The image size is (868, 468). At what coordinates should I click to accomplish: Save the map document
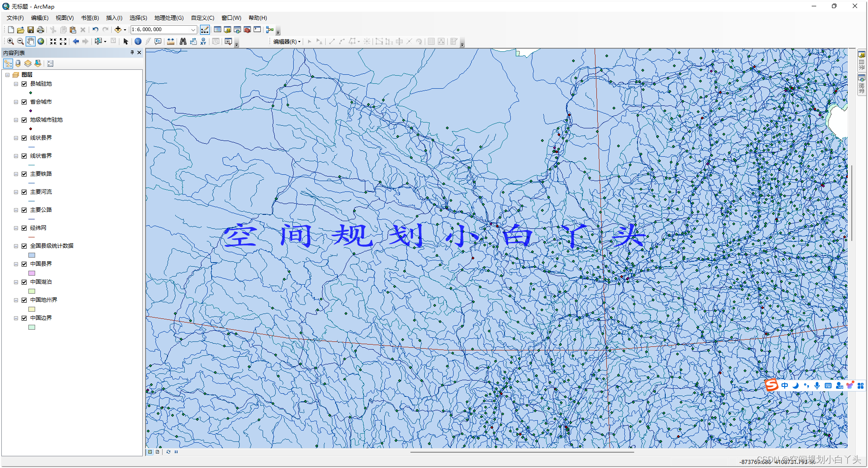(x=31, y=30)
